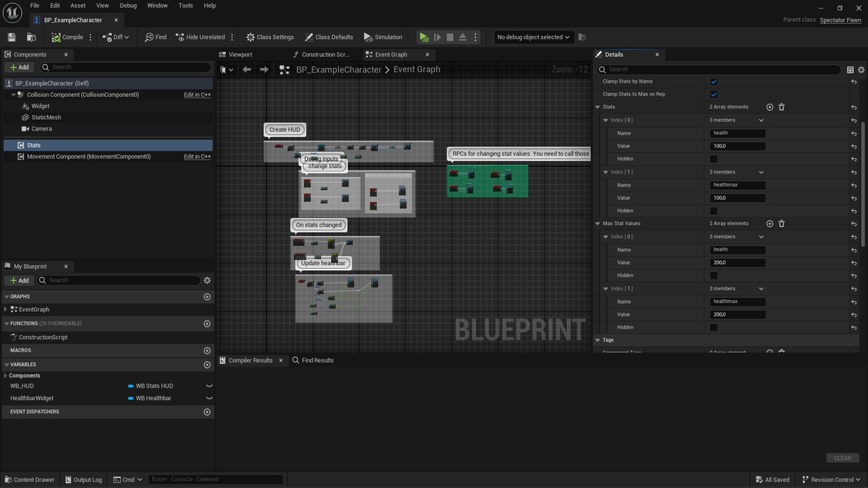This screenshot has height=488, width=868.
Task: Add an element to the Stats array
Action: coord(770,107)
